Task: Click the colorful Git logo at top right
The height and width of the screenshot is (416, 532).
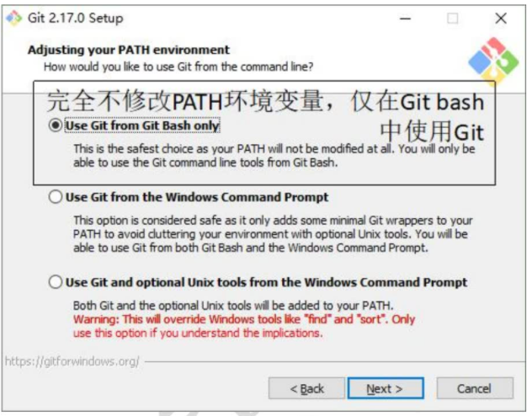Action: 493,61
